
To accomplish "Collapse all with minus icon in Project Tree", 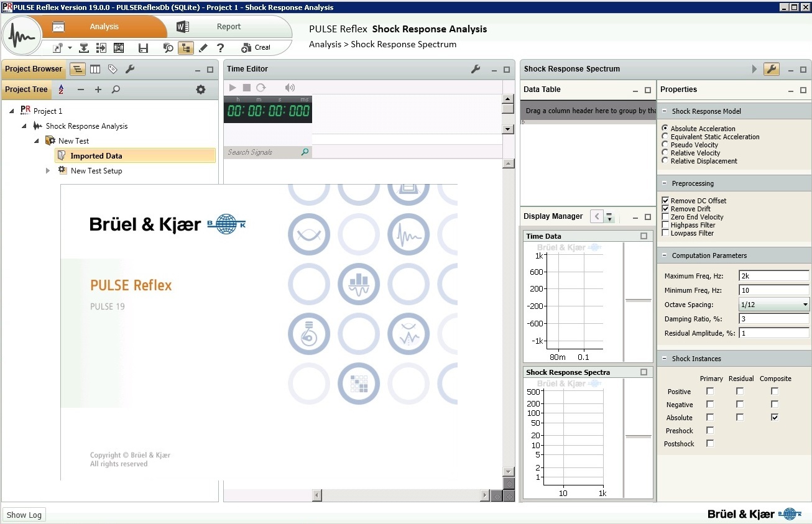I will 81,90.
